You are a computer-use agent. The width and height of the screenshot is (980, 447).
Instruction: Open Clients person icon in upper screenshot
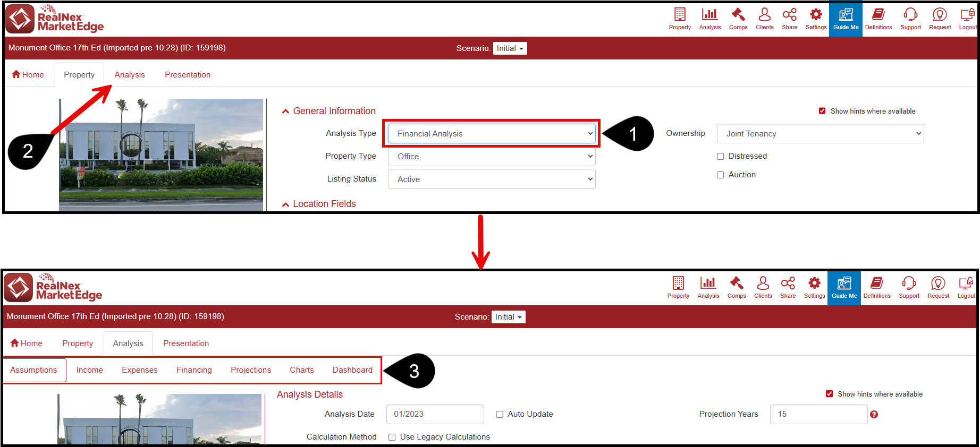click(x=765, y=19)
